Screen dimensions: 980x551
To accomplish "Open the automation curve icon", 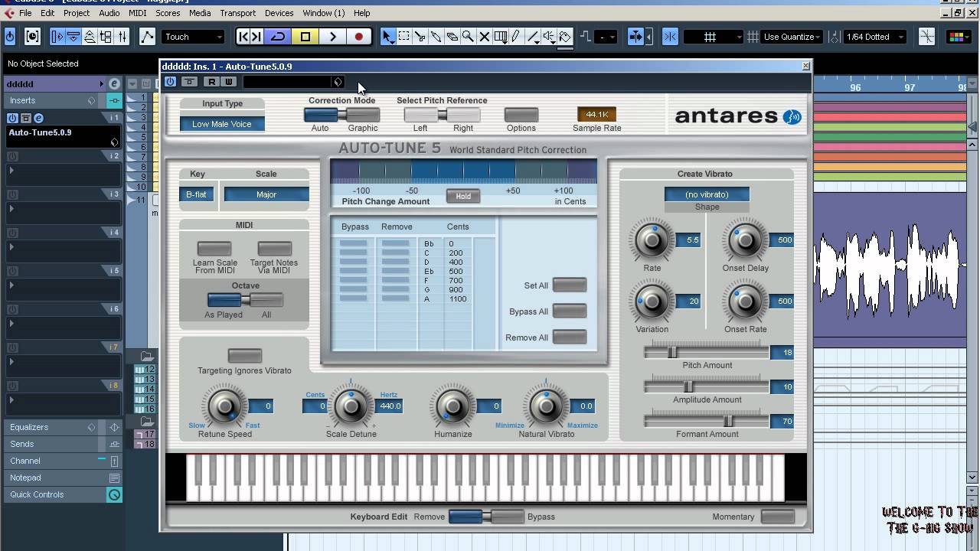I will [147, 36].
